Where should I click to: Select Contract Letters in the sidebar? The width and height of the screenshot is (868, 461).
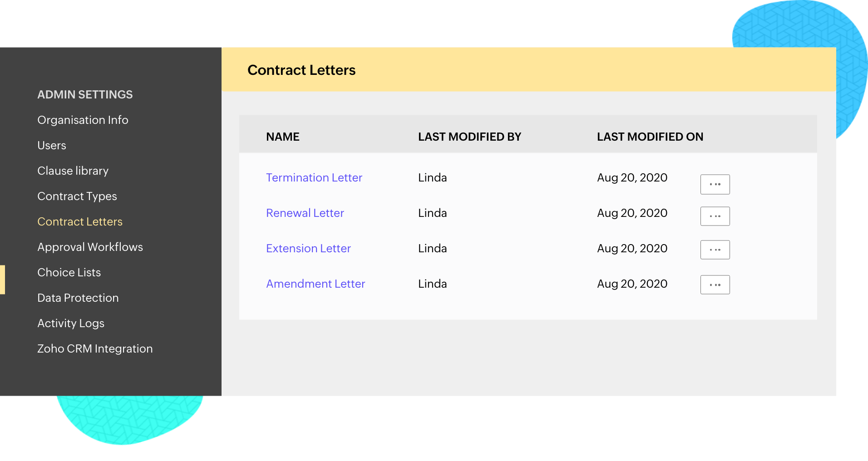(x=80, y=222)
